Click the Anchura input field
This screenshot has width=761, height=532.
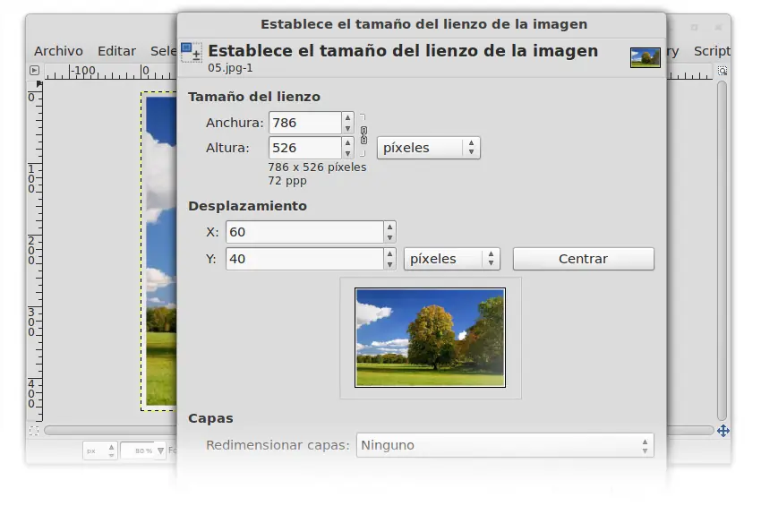[305, 123]
